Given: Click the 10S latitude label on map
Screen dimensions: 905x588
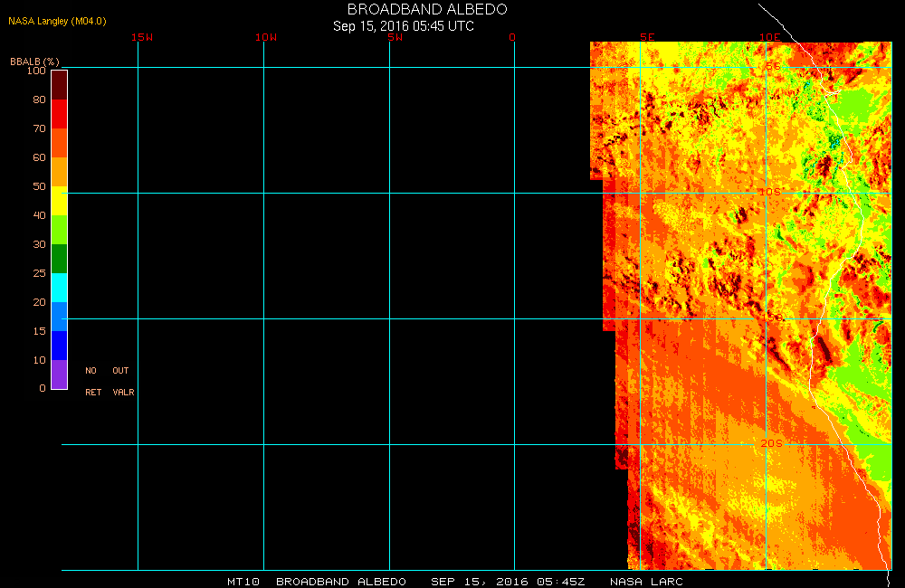Looking at the screenshot, I should pyautogui.click(x=769, y=193).
